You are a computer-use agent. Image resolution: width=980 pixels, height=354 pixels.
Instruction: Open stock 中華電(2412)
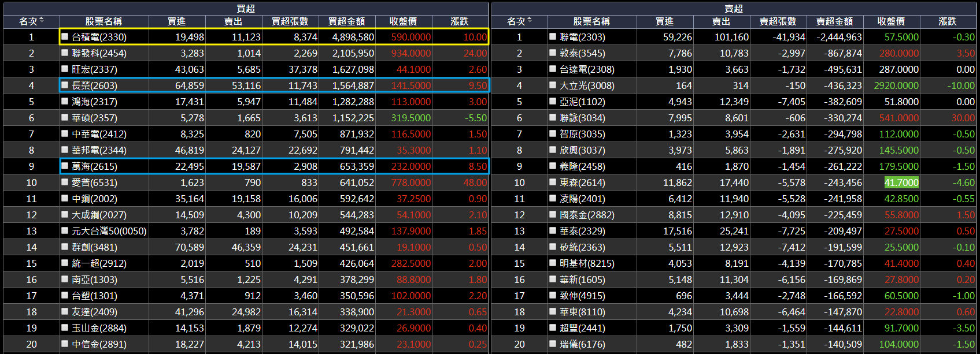(x=99, y=134)
